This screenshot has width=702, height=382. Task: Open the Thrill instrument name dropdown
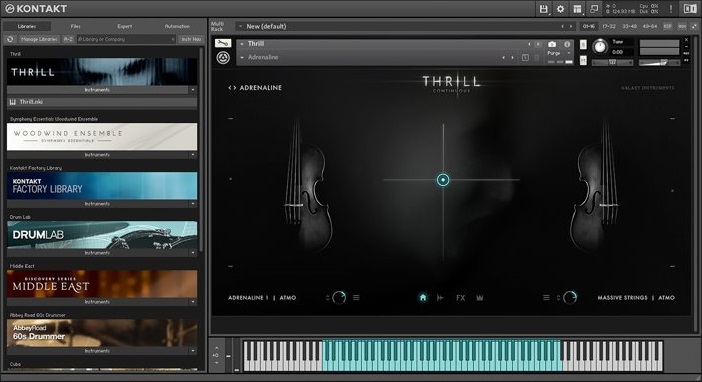click(242, 44)
